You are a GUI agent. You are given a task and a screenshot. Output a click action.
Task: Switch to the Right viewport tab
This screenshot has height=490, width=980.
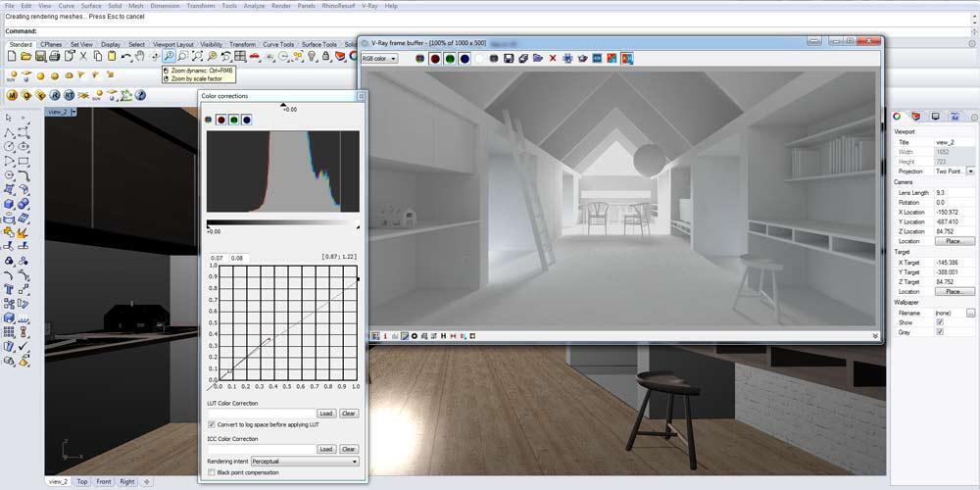click(126, 482)
